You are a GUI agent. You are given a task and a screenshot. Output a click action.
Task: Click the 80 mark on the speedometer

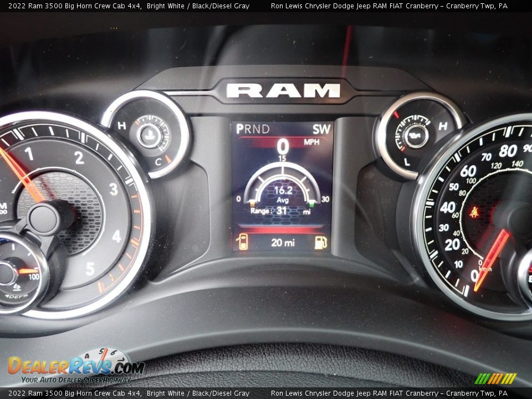tap(508, 151)
